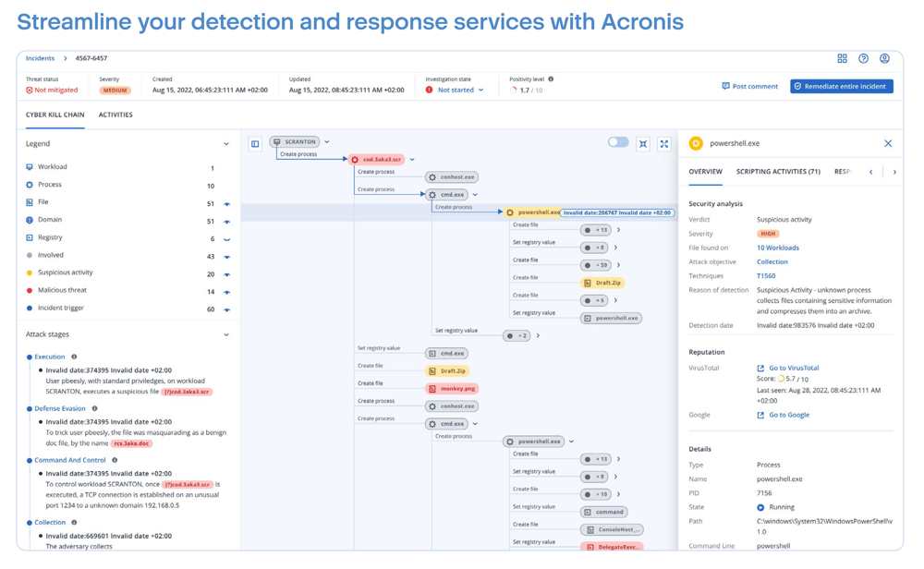Collapse the Attack stages section
924x569 pixels.
pyautogui.click(x=226, y=334)
